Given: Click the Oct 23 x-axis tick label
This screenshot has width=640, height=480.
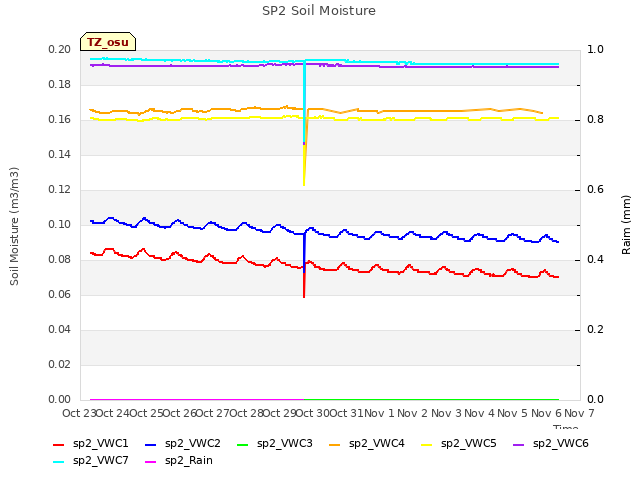Looking at the screenshot, I should click(x=79, y=413).
